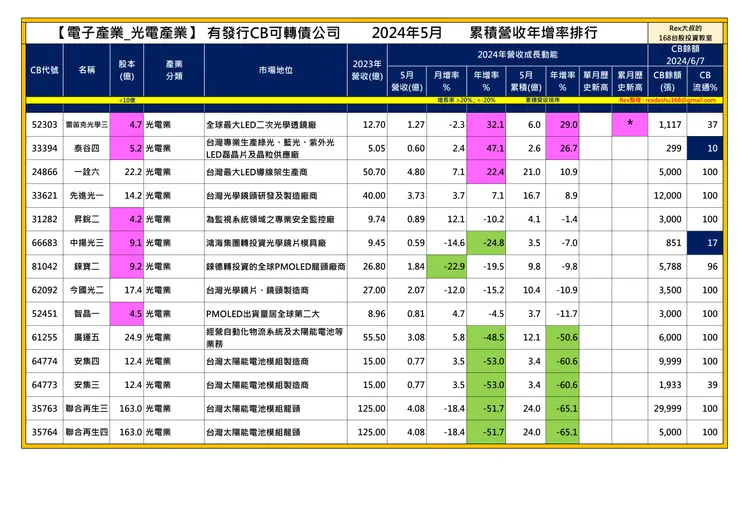Click CB code 33621
The width and height of the screenshot is (740, 523).
click(44, 195)
